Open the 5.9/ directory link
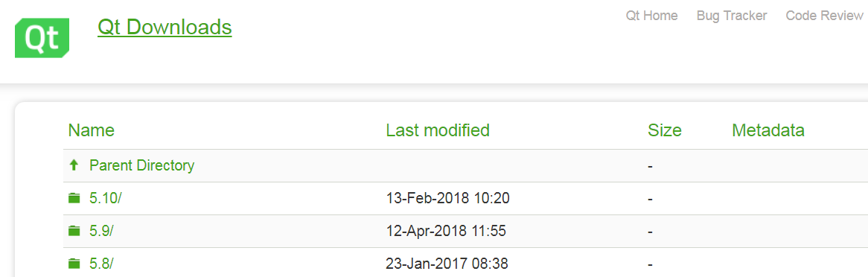This screenshot has height=277, width=868. (x=101, y=231)
